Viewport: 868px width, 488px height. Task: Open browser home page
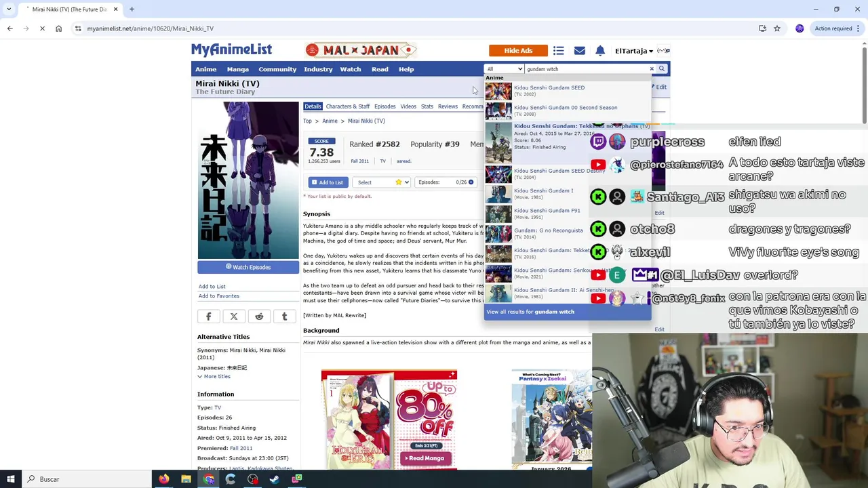click(58, 28)
